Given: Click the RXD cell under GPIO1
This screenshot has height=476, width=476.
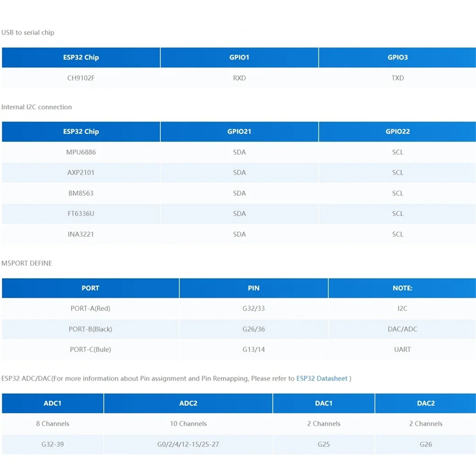Looking at the screenshot, I should coord(239,78).
